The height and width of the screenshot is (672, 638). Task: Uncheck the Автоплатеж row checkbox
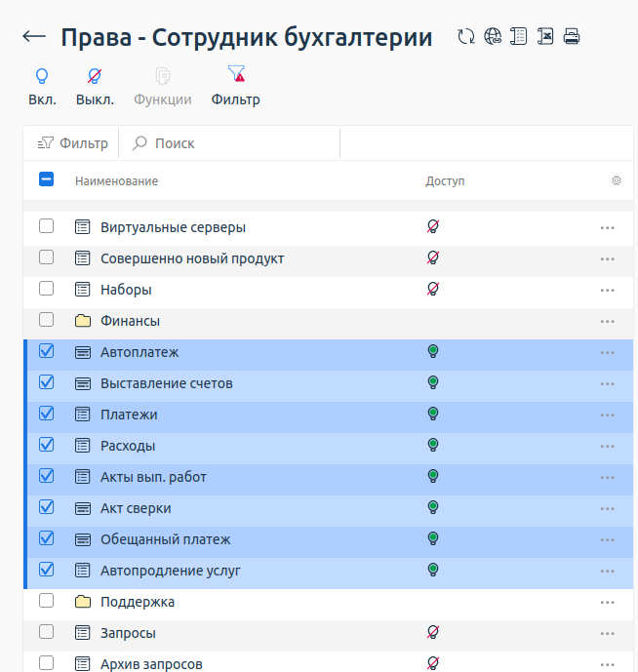pyautogui.click(x=47, y=352)
